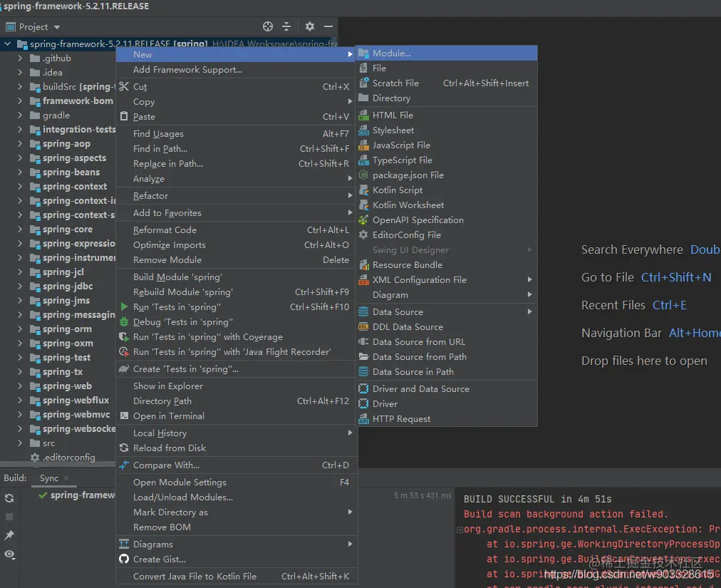Select Data Source from URL entry
The width and height of the screenshot is (721, 588).
click(x=447, y=342)
